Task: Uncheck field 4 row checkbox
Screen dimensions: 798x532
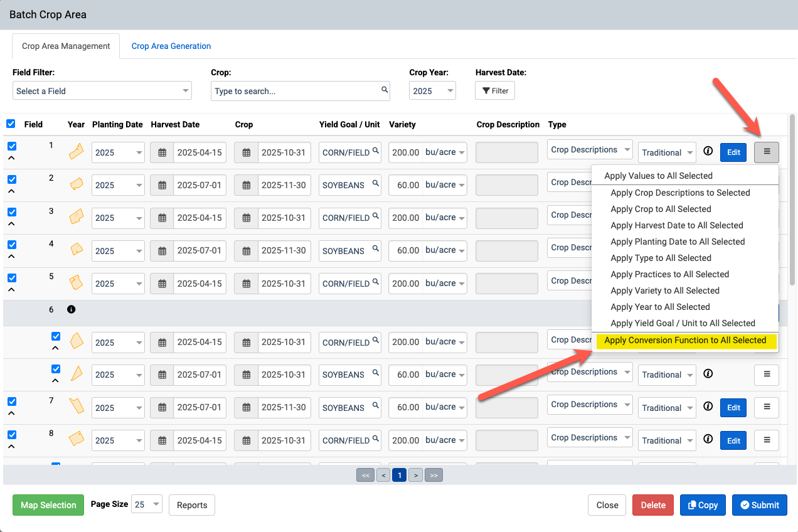Action: click(x=12, y=245)
